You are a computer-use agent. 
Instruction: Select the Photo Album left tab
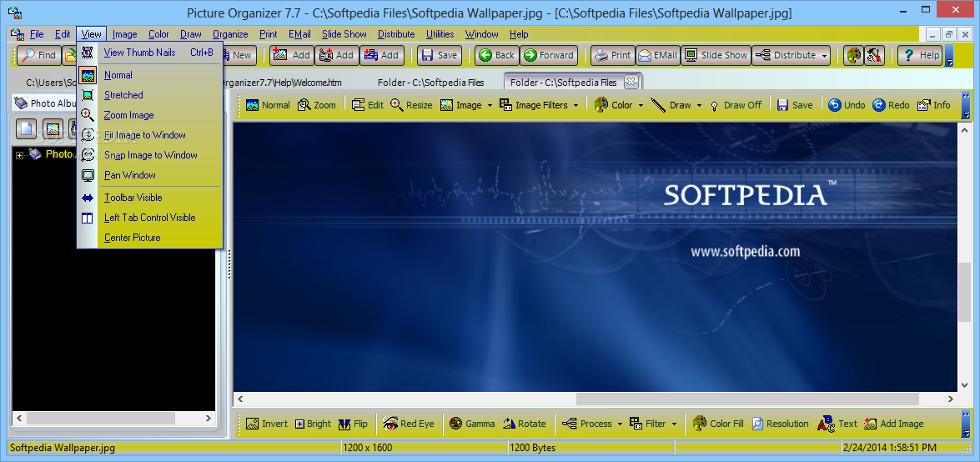(45, 103)
